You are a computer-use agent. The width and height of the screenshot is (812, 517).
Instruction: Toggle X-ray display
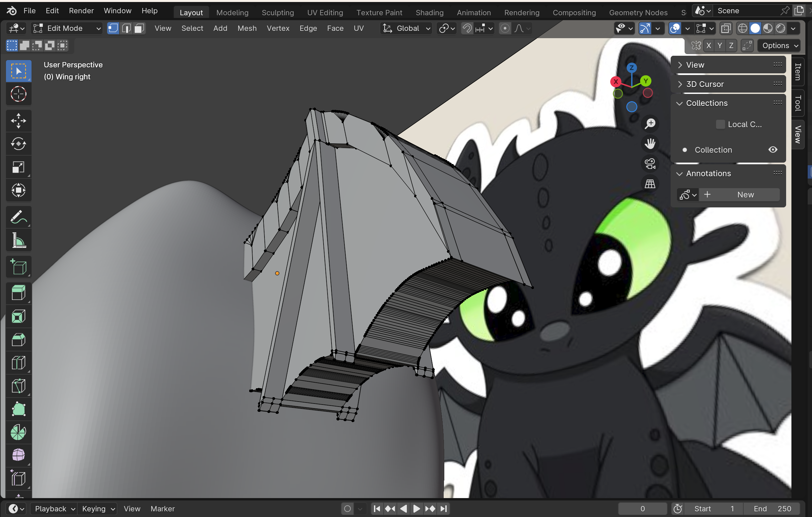[726, 28]
